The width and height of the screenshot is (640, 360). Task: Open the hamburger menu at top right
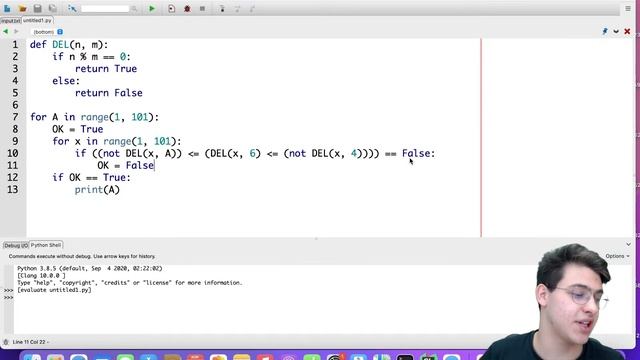click(x=628, y=9)
